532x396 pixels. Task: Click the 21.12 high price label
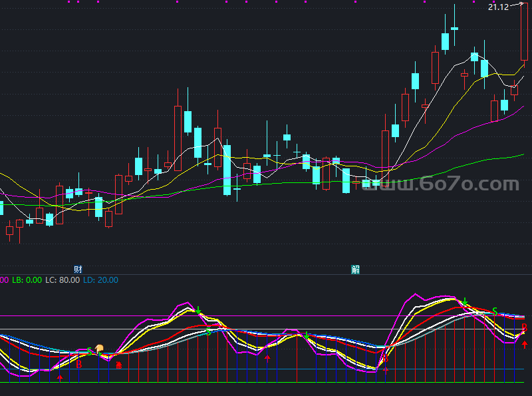tap(498, 7)
